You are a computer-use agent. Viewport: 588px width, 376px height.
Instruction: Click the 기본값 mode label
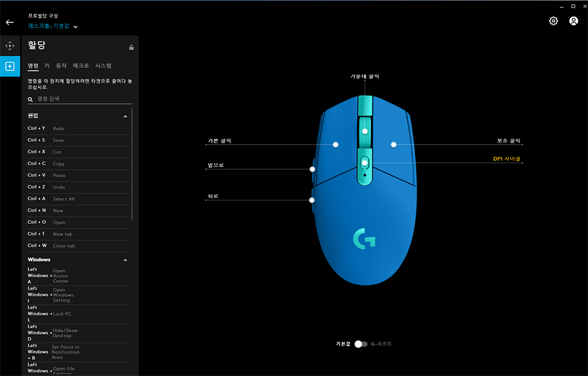pyautogui.click(x=343, y=344)
